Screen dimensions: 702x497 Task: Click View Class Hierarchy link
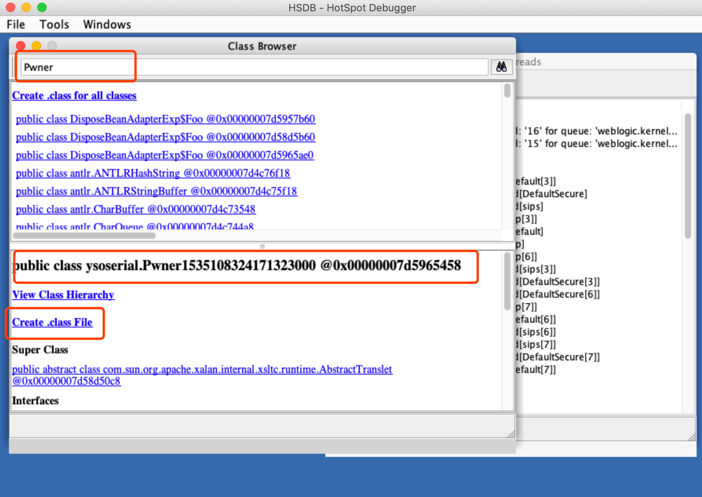(63, 295)
